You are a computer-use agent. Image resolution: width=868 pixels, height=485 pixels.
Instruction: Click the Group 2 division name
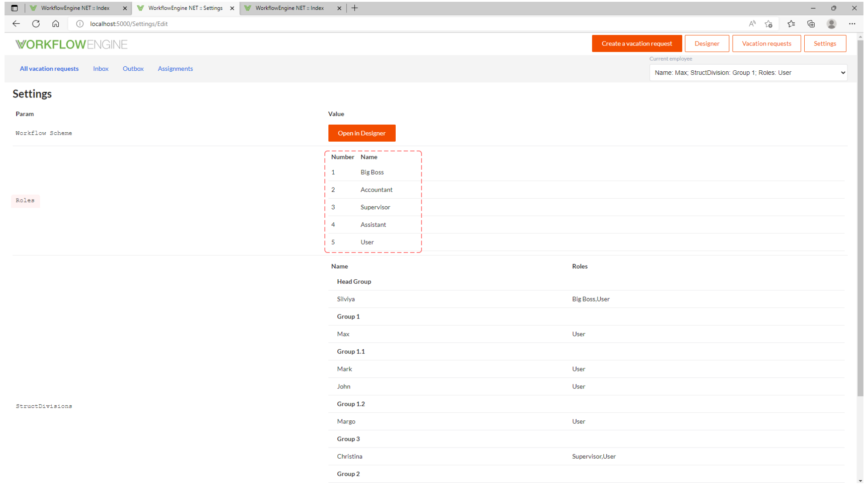click(x=348, y=474)
